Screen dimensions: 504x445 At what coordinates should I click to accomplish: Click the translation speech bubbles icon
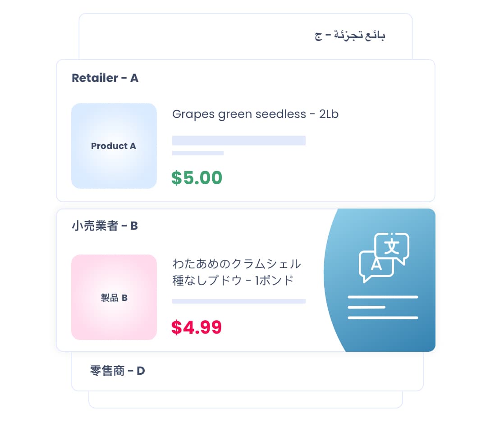[x=384, y=258]
